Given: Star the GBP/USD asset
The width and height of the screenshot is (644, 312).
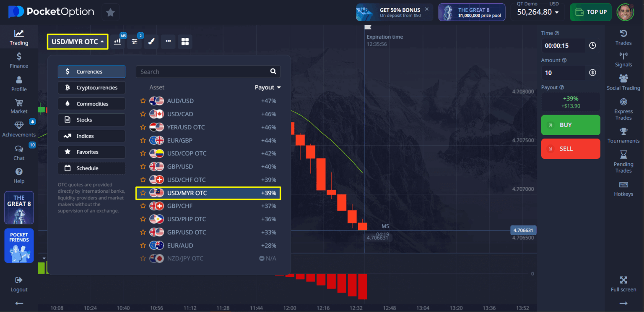Looking at the screenshot, I should point(143,166).
